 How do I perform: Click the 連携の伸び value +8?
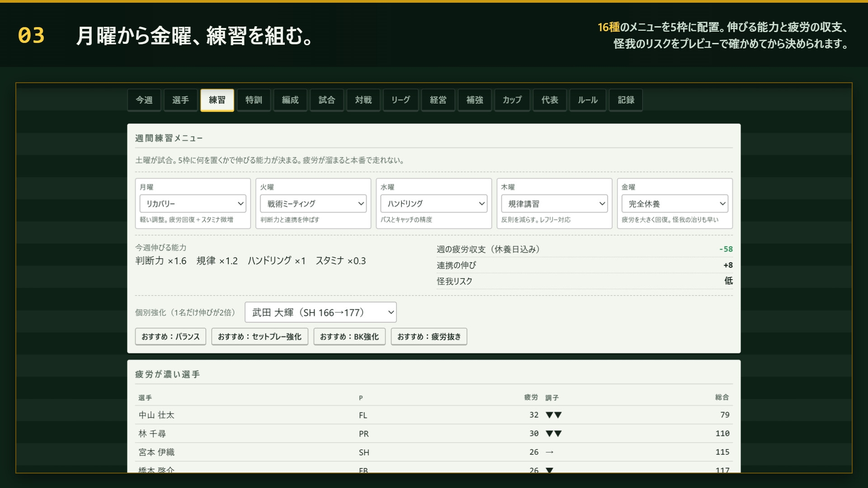(728, 265)
